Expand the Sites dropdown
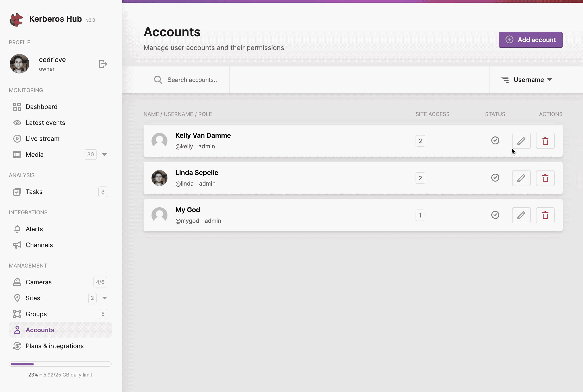 [x=105, y=298]
